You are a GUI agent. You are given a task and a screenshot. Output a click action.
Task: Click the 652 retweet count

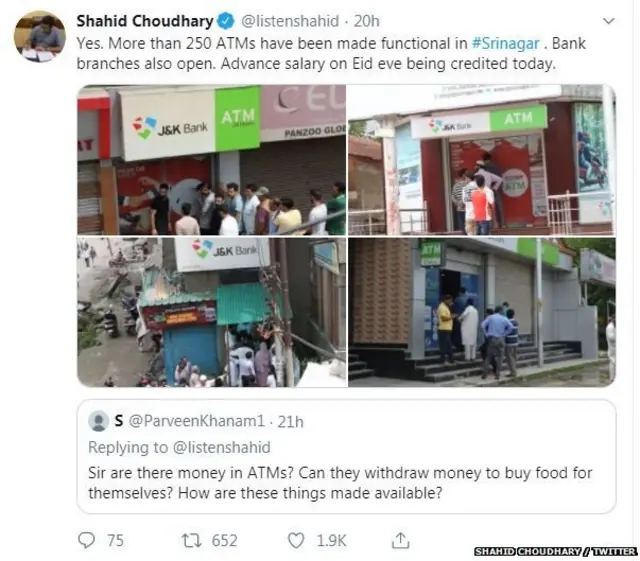click(224, 541)
